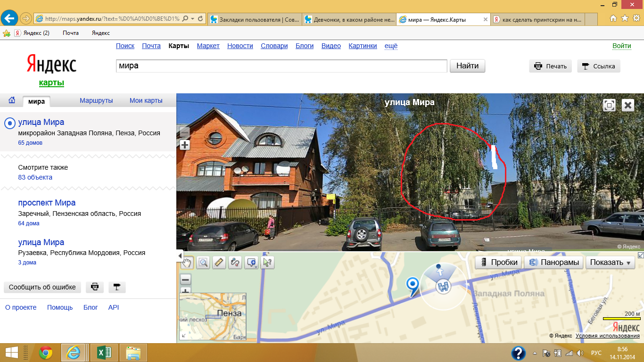Focus the search field containing 'мира'

coord(281,66)
